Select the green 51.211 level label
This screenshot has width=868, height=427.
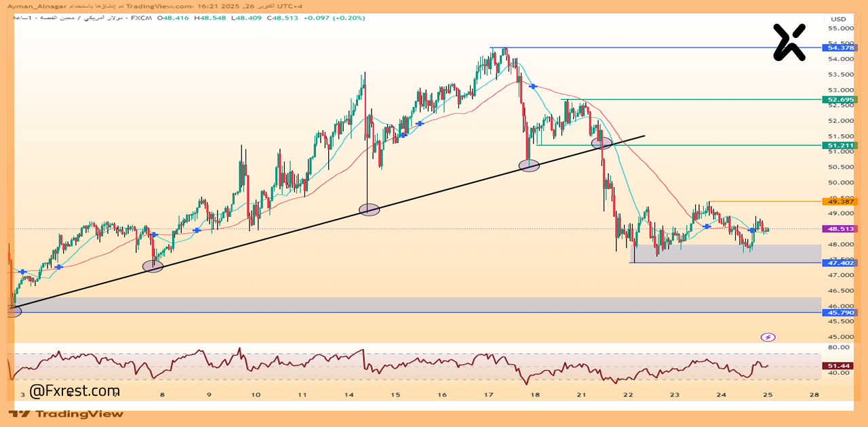tap(840, 145)
